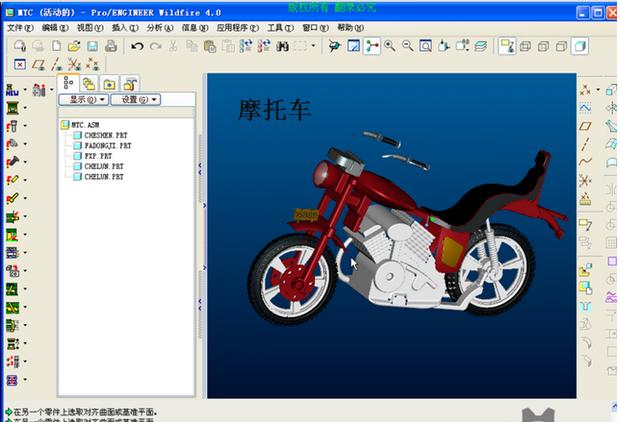The height and width of the screenshot is (422, 620).
Task: Open the 设置 (Settings) dropdown
Action: pos(136,99)
